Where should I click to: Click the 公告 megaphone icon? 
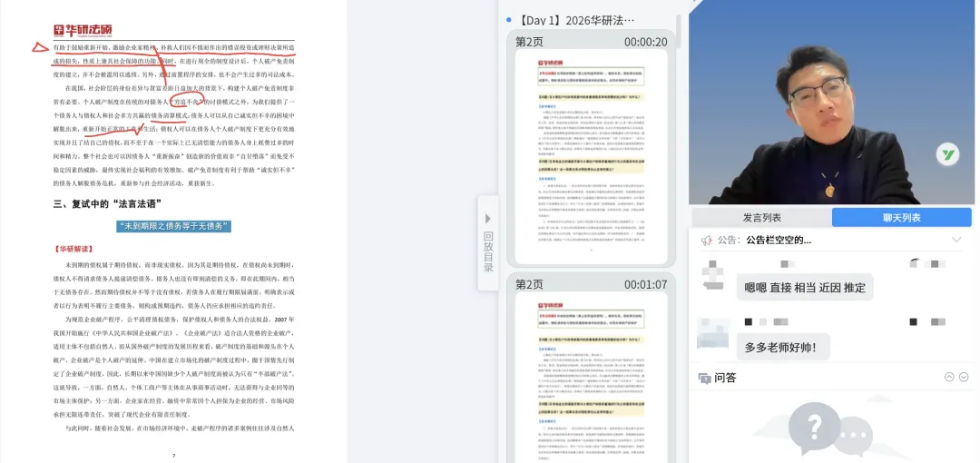tap(707, 241)
